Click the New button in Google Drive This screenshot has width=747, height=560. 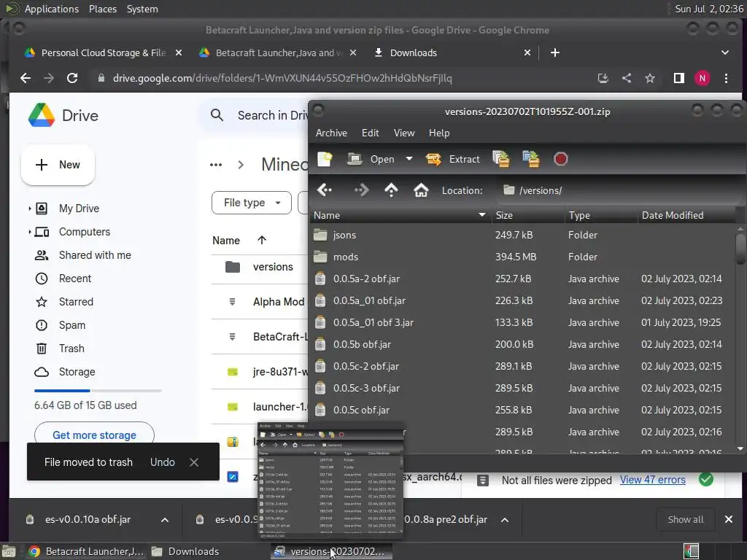[58, 165]
